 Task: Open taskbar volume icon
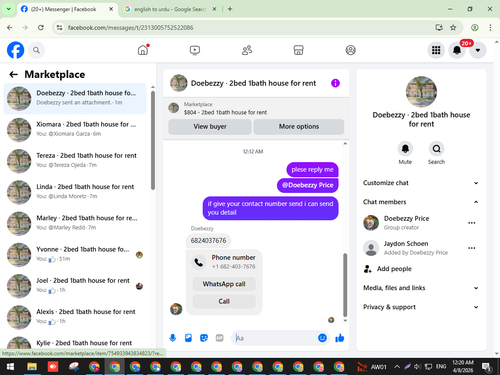point(417,367)
